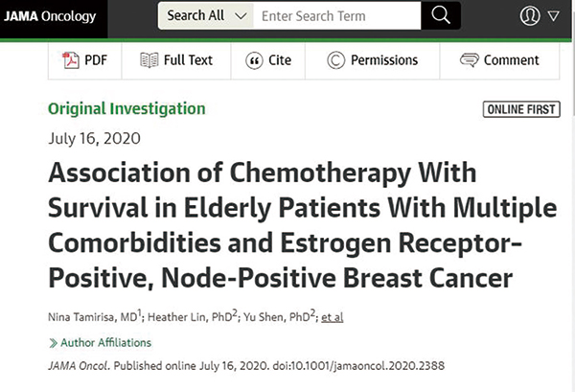Image resolution: width=575 pixels, height=392 pixels.
Task: Expand the account menu triangle arrow
Action: (553, 15)
